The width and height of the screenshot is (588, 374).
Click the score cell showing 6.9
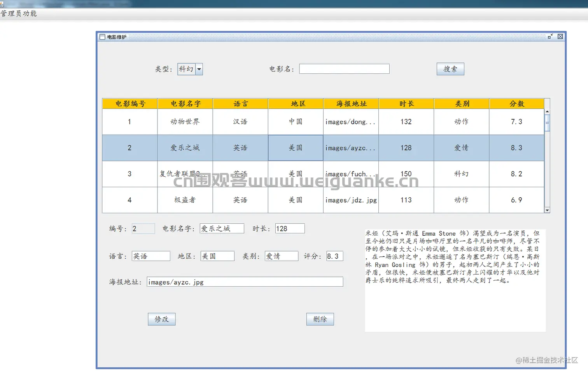click(516, 200)
